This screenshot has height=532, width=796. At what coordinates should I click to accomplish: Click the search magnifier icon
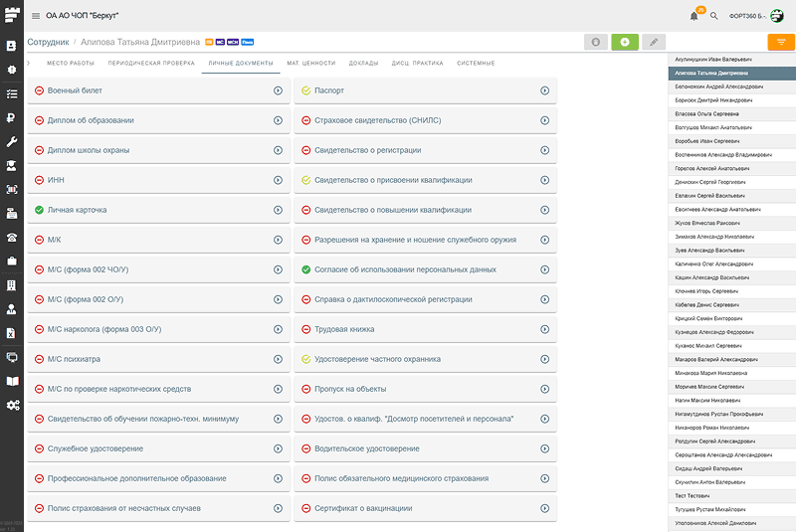(713, 16)
